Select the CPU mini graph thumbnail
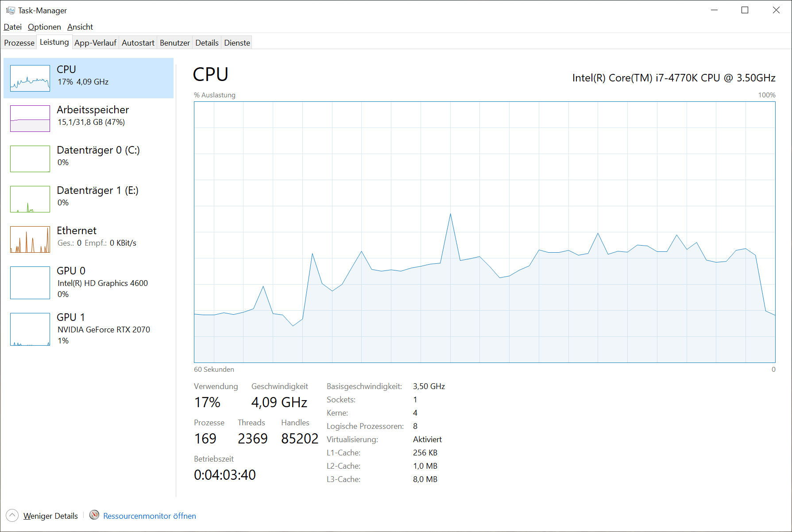This screenshot has width=792, height=532. [x=30, y=78]
